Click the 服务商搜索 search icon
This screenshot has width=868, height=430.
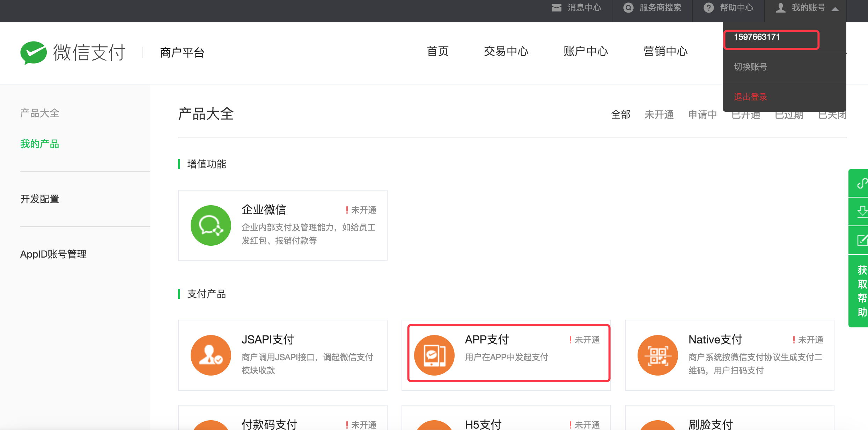coord(628,8)
